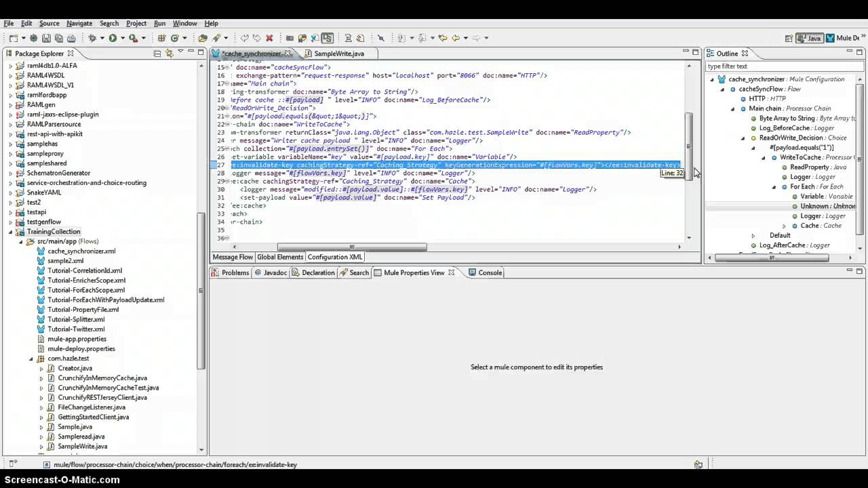Click the Last Edit Location arrow icon
Image resolution: width=868 pixels, height=488 pixels.
point(443,38)
